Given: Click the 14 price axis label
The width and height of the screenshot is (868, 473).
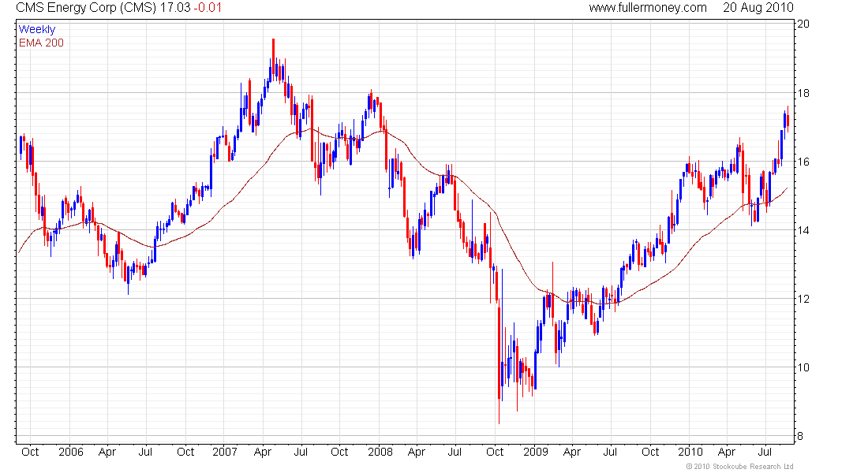Looking at the screenshot, I should click(803, 230).
